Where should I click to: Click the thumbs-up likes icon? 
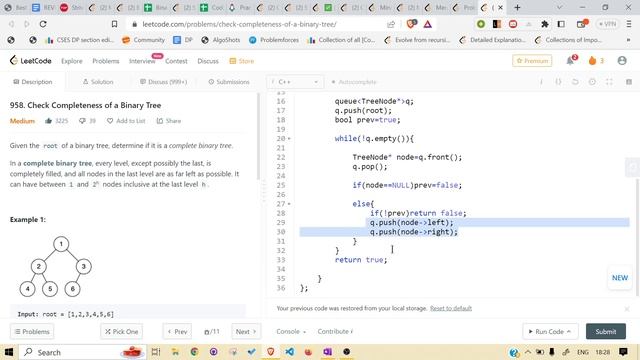click(49, 121)
